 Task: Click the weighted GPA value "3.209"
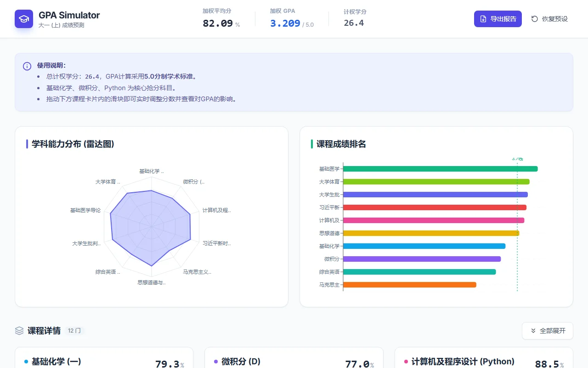click(285, 23)
